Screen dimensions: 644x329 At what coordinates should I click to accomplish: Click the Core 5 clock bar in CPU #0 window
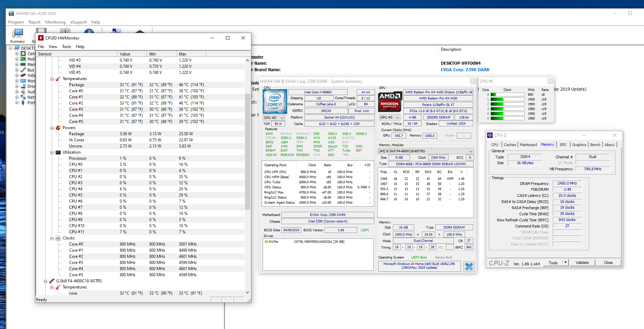point(507,119)
